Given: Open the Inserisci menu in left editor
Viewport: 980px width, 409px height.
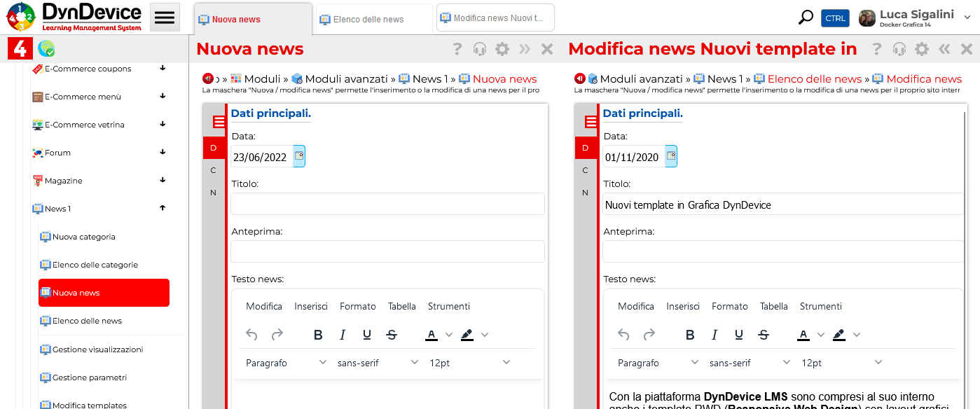Looking at the screenshot, I should coord(311,306).
